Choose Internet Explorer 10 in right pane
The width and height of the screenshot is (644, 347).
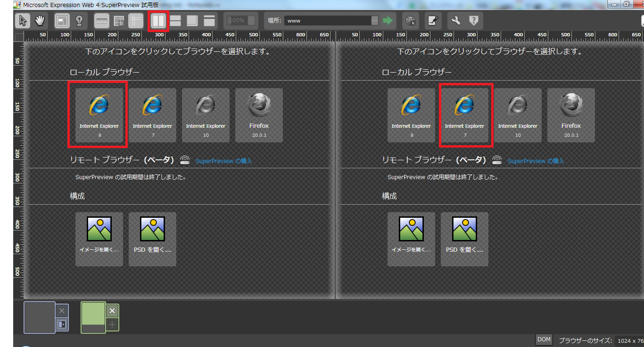518,115
